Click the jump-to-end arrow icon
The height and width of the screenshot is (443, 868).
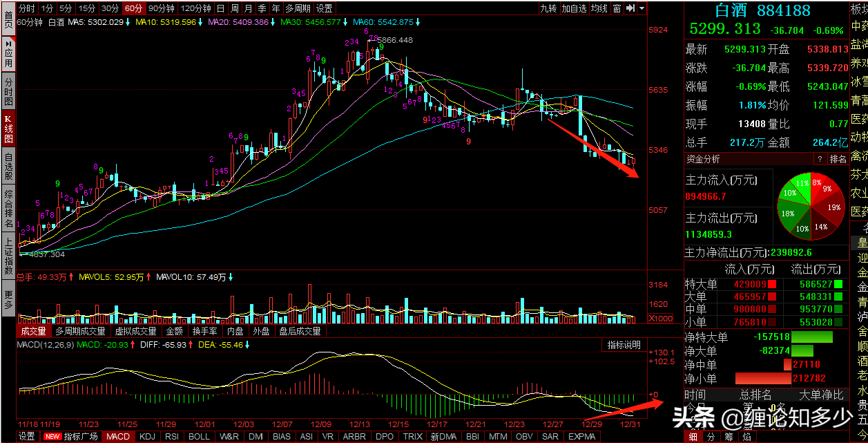tap(630, 8)
